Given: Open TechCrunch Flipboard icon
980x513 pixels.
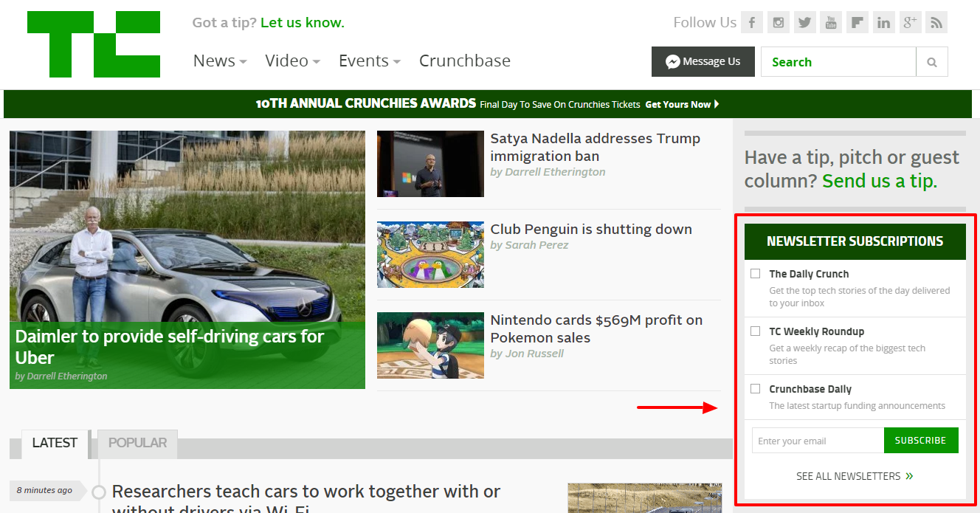Looking at the screenshot, I should click(x=857, y=22).
